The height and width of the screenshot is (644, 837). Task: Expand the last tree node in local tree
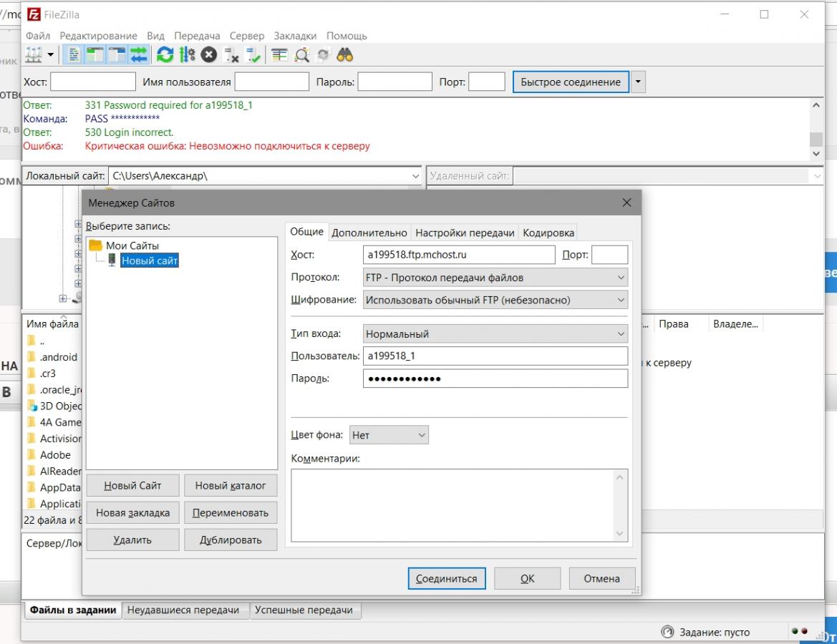63,298
